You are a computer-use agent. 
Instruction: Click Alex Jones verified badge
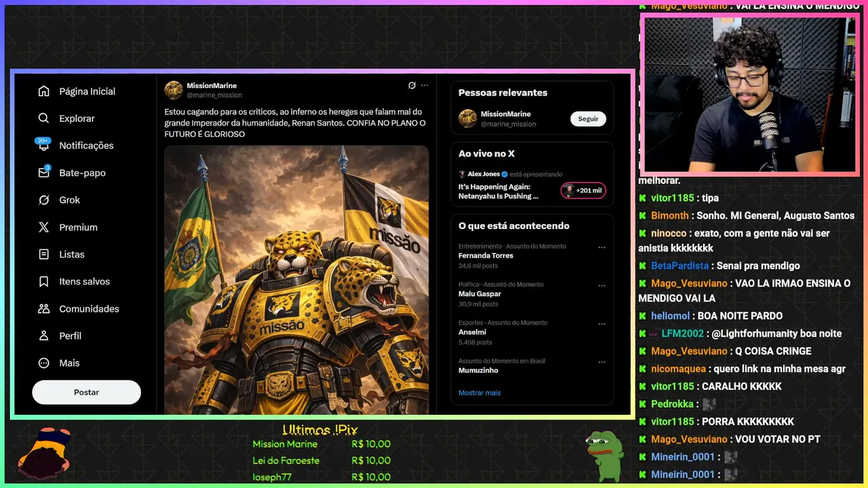[505, 174]
